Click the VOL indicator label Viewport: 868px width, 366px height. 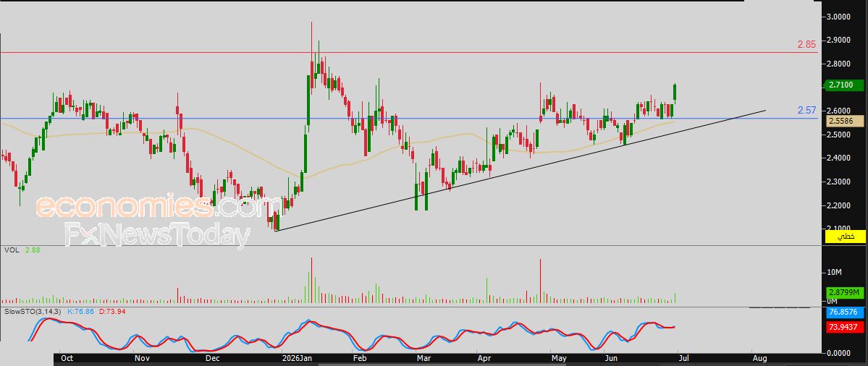coord(11,250)
